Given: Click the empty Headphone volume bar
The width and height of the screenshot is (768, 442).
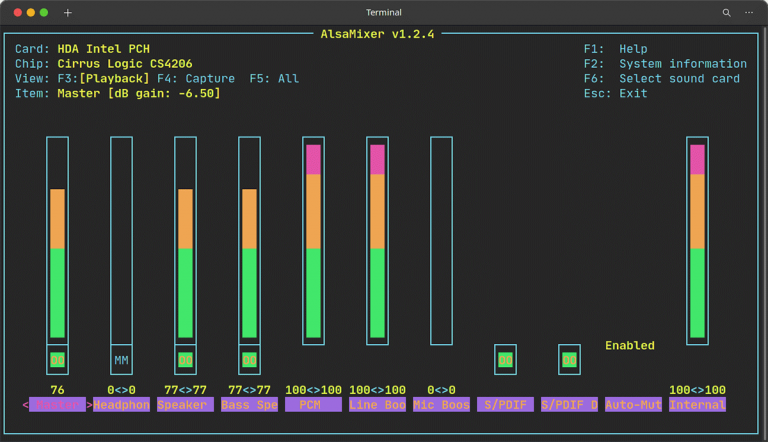Looking at the screenshot, I should pos(121,241).
